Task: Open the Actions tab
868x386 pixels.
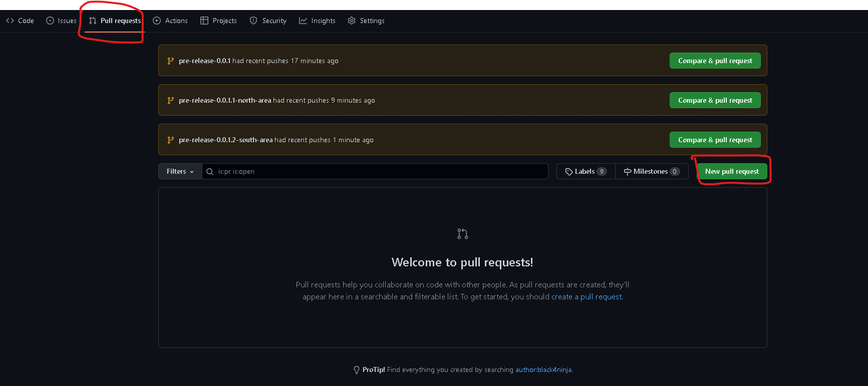Action: [x=170, y=21]
